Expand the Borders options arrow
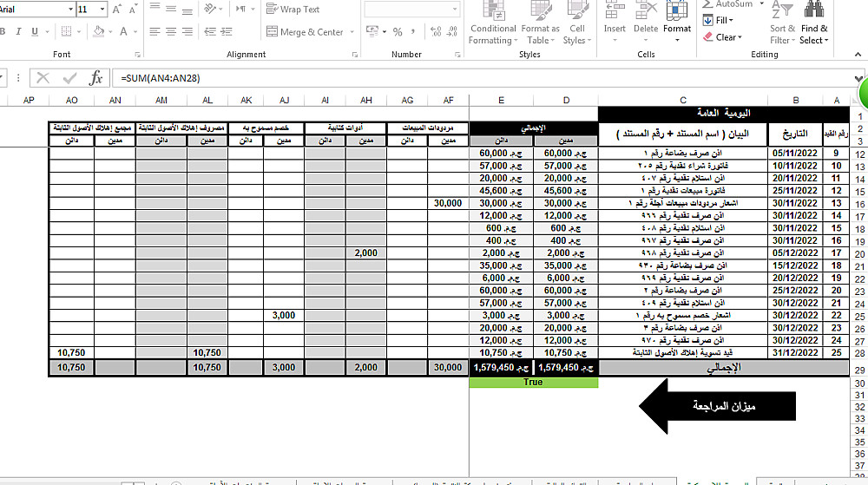 pos(79,31)
